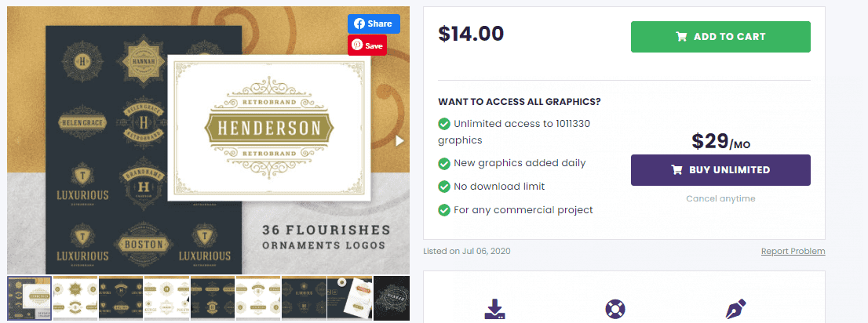Open the stationery mockup thumbnail

pyautogui.click(x=348, y=299)
